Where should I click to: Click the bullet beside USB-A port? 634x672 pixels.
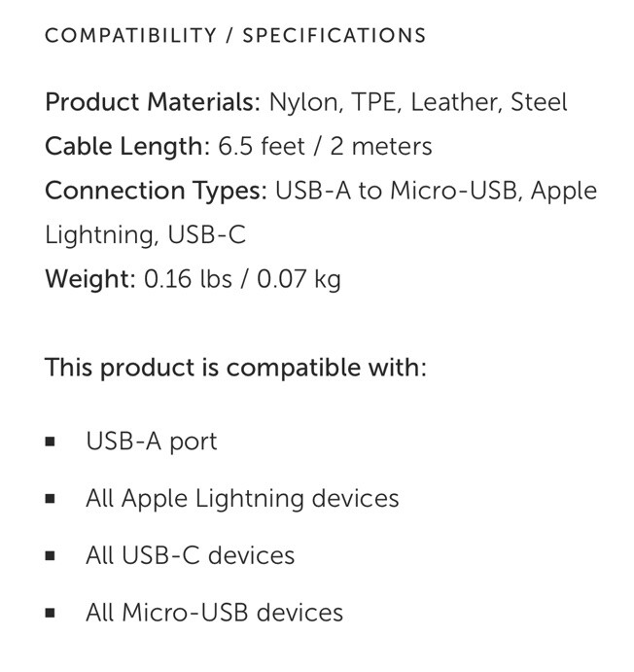[51, 442]
